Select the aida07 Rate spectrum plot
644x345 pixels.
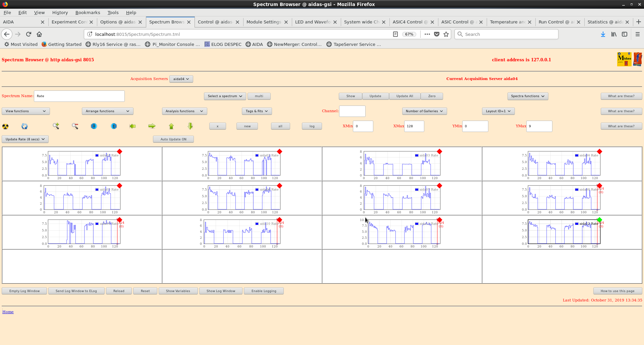[x=402, y=198]
